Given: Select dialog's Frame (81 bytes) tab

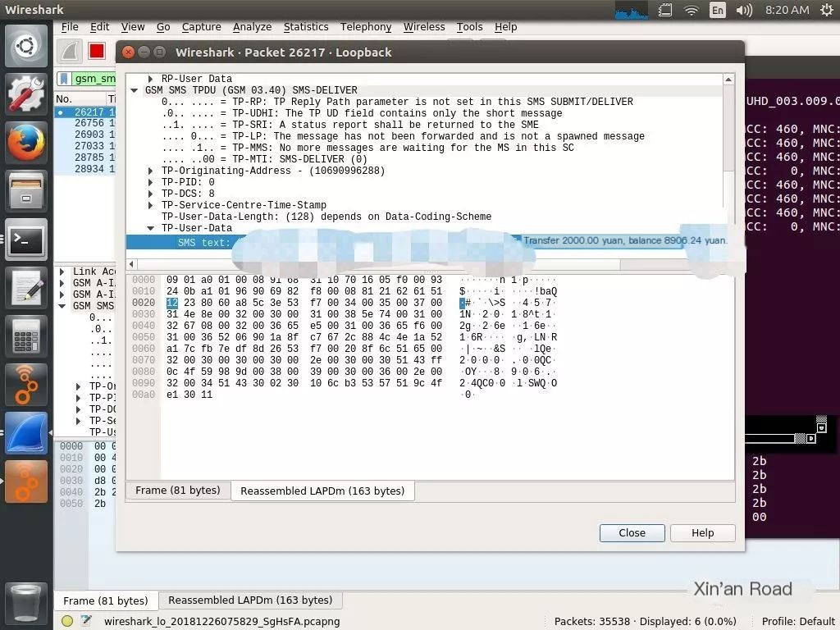Looking at the screenshot, I should tap(178, 491).
